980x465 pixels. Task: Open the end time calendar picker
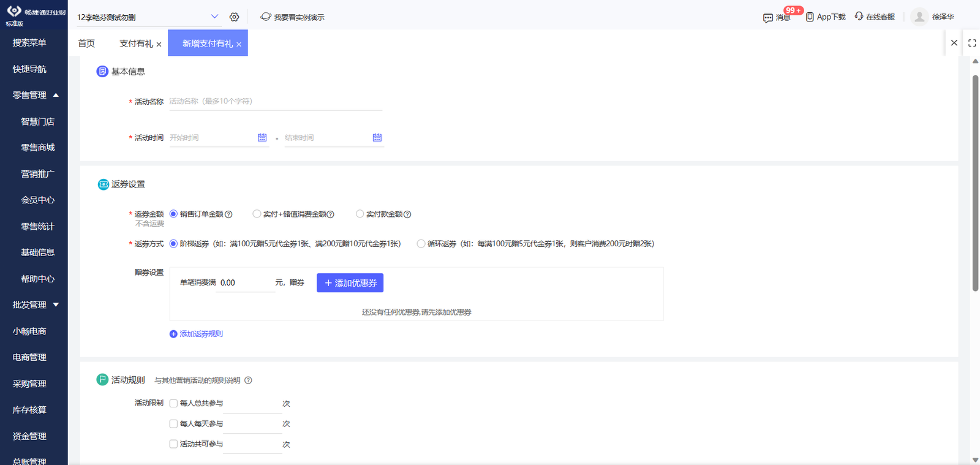tap(377, 138)
